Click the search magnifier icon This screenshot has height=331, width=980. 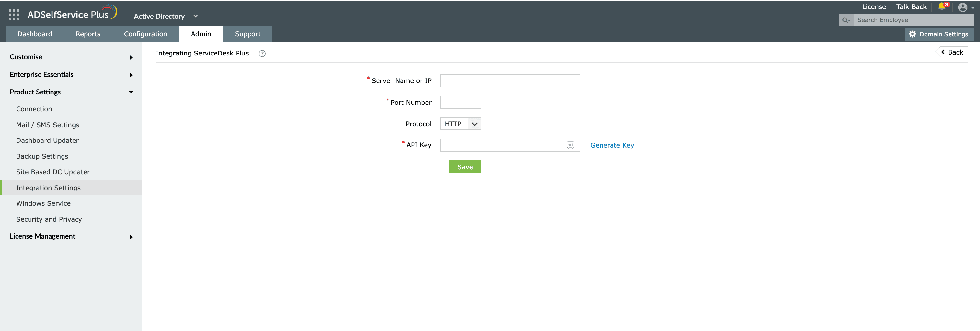(x=846, y=20)
